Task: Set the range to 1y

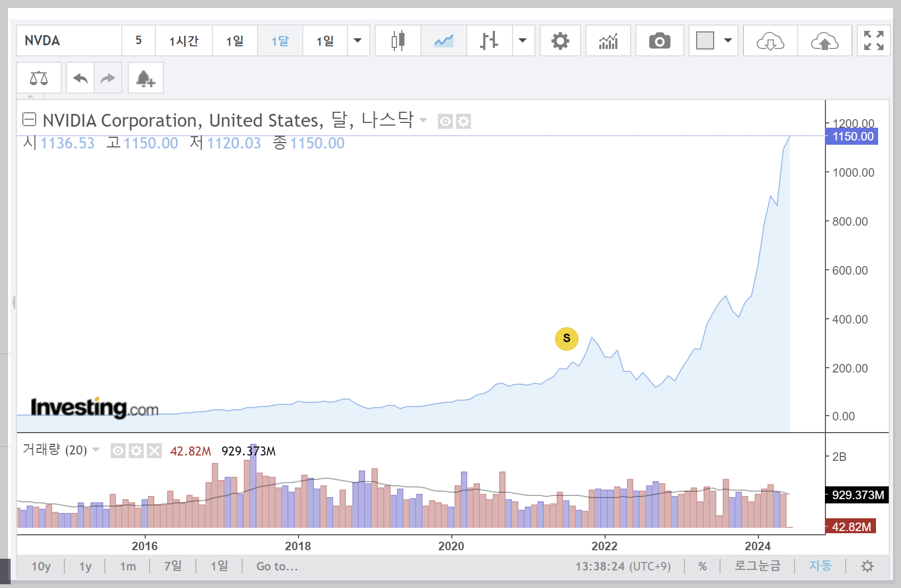Action: coord(85,566)
